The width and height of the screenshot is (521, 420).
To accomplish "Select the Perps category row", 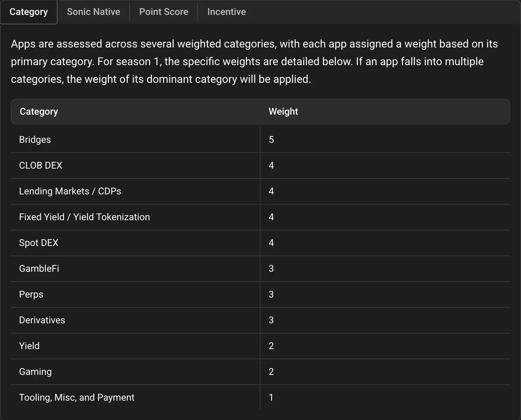I will pos(31,294).
